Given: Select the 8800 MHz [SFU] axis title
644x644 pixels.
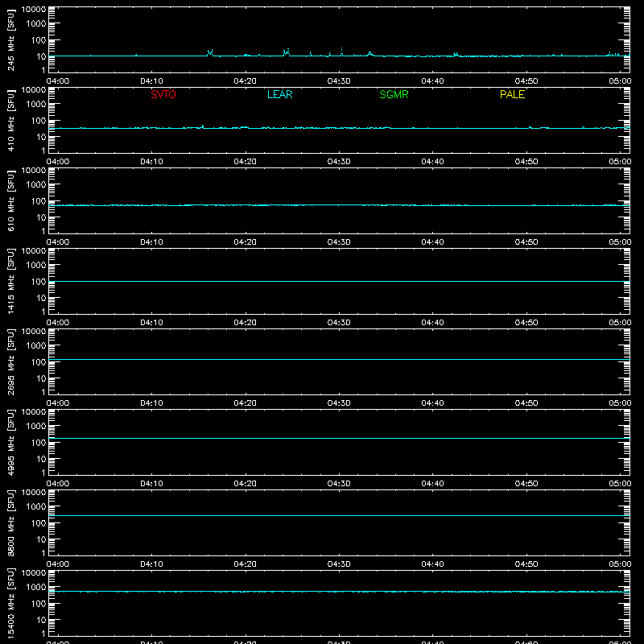Looking at the screenshot, I should point(10,522).
